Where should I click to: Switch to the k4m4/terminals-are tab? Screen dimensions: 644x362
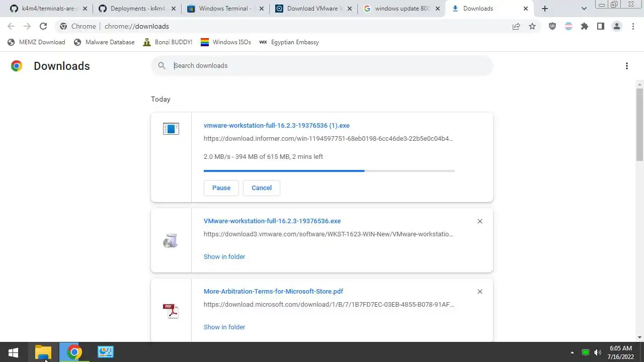(x=48, y=9)
